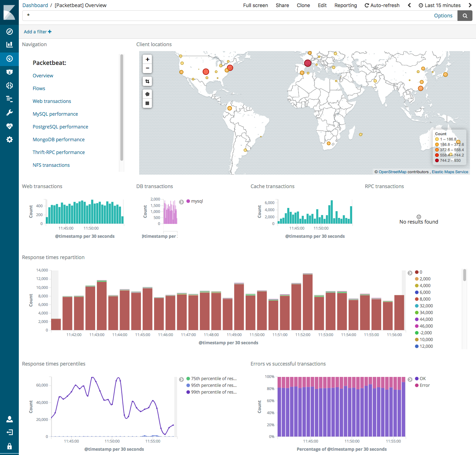Open the Visualize app from the sidebar
476x455 pixels.
pos(9,45)
